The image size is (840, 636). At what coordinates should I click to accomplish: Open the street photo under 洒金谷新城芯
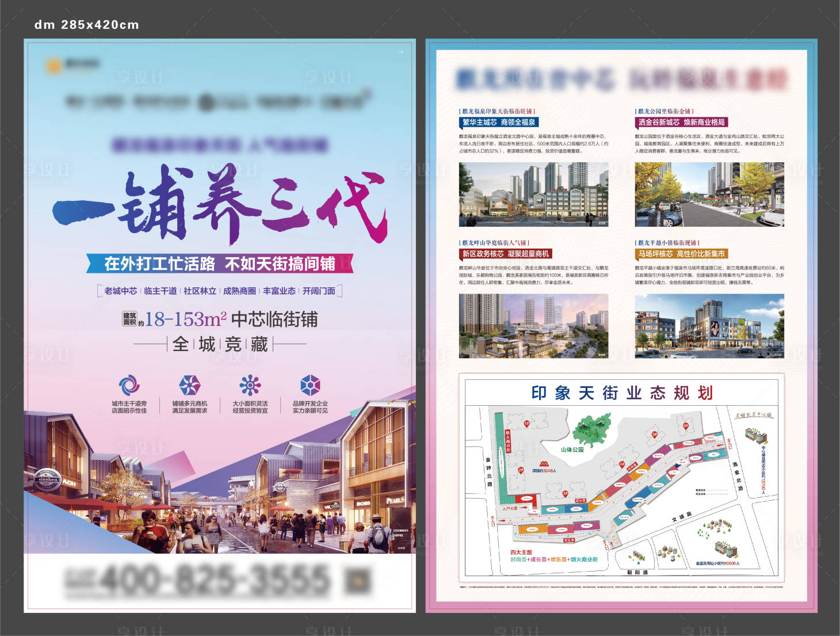[709, 195]
